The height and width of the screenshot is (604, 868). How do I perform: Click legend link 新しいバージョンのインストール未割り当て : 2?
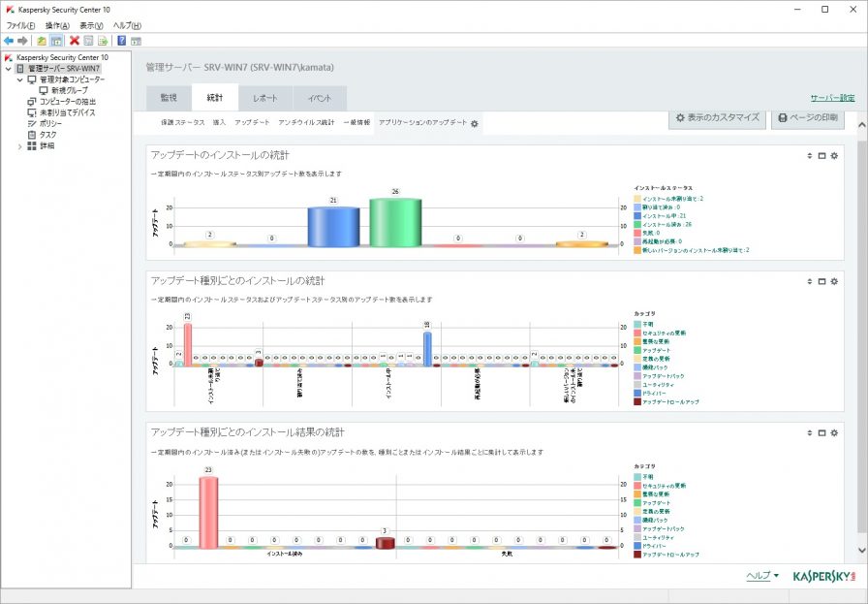coord(696,250)
